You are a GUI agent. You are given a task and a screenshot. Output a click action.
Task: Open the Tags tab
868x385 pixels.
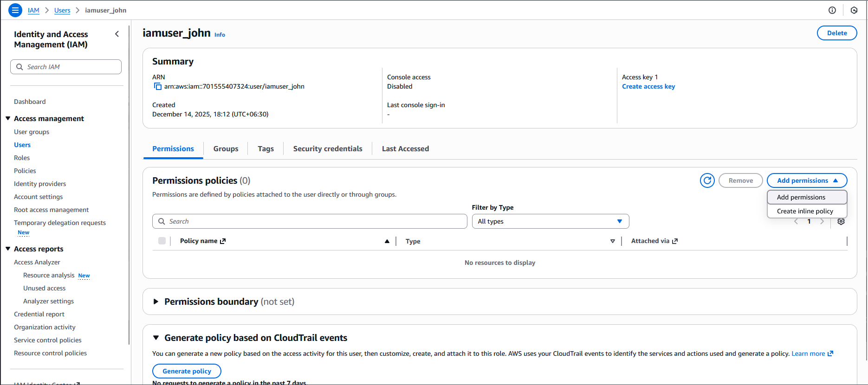point(266,148)
